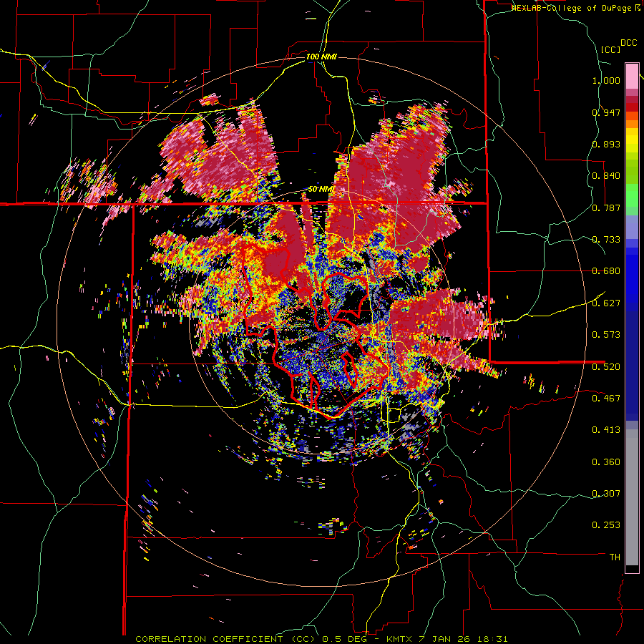The image size is (644, 644).
Task: Select the 0.893 legend value
Action: 606,144
